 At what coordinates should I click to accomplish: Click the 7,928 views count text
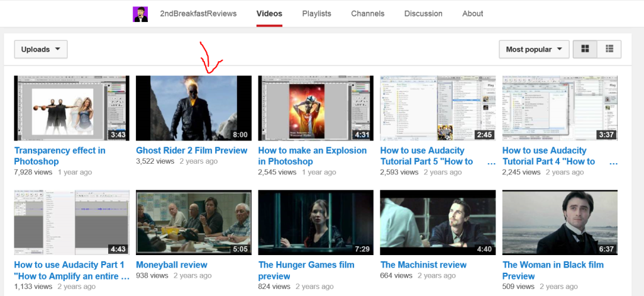33,173
